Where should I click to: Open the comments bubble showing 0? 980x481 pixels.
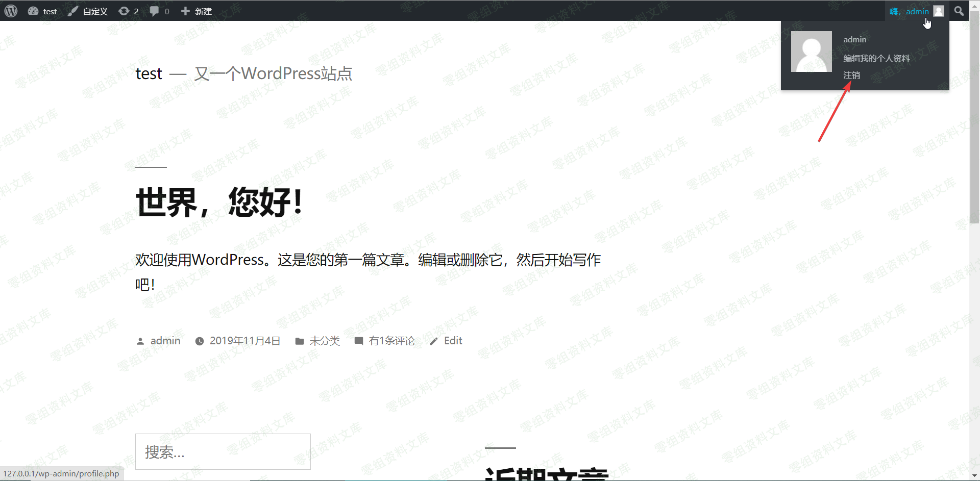(159, 11)
